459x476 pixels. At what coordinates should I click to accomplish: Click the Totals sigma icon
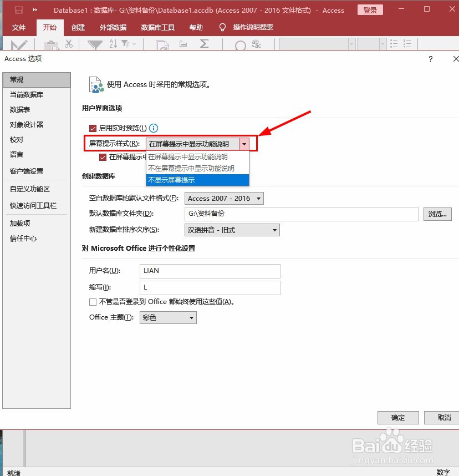pos(204,44)
